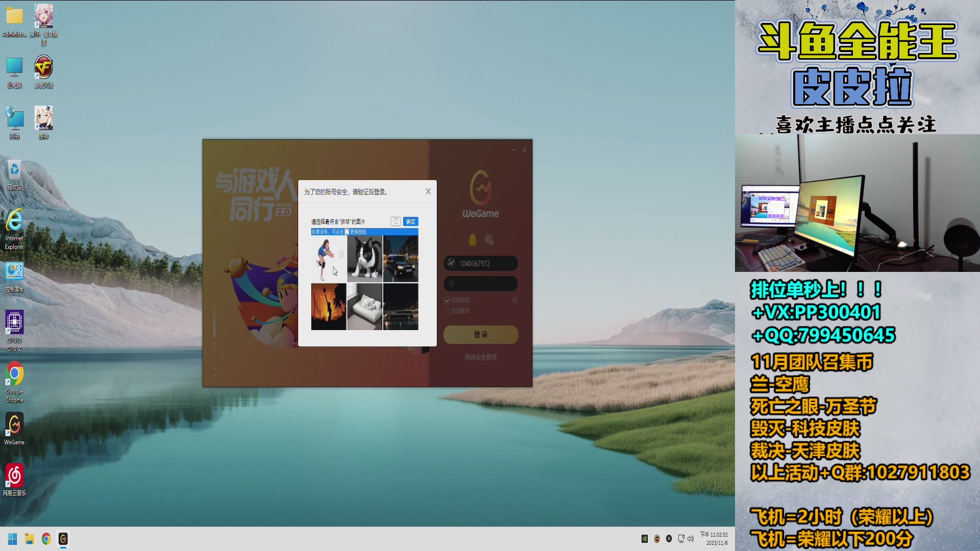
Task: Open WeGame desktop shortcut
Action: pyautogui.click(x=14, y=429)
